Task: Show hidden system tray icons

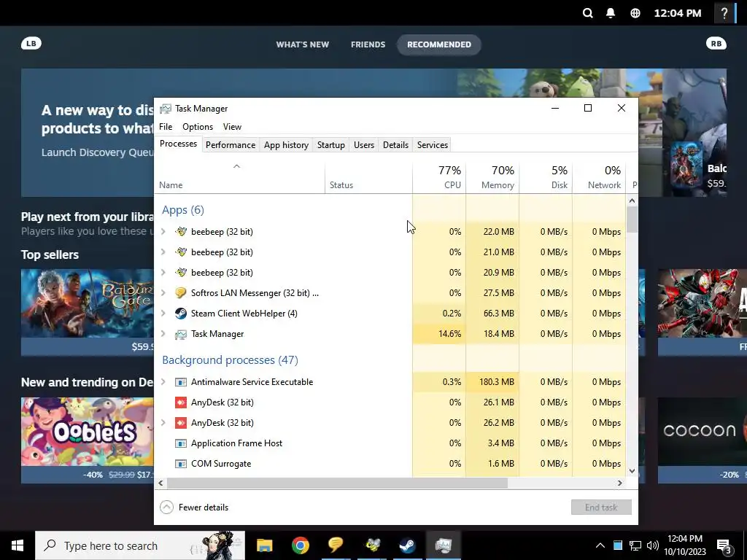Action: [600, 545]
